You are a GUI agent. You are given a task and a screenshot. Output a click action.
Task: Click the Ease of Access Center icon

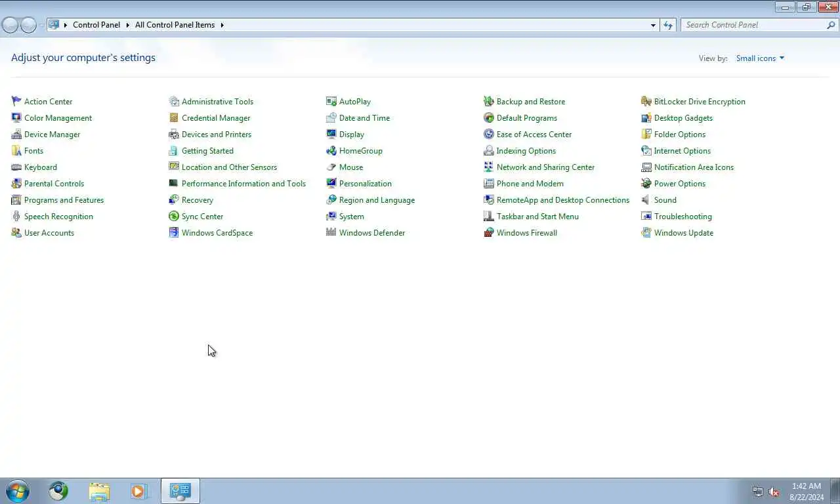coord(489,134)
